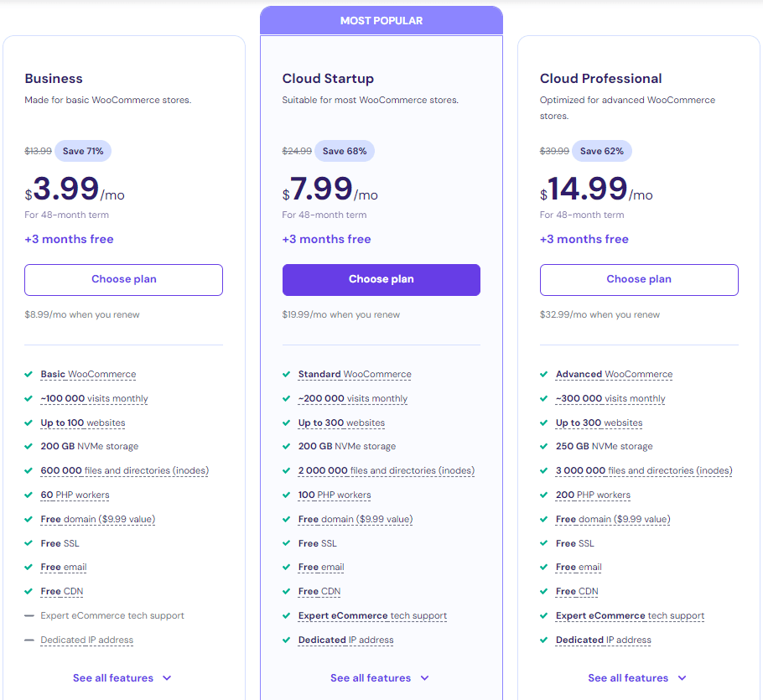763x700 pixels.
Task: Click chevron next to Cloud Professional See all features
Action: pos(682,678)
